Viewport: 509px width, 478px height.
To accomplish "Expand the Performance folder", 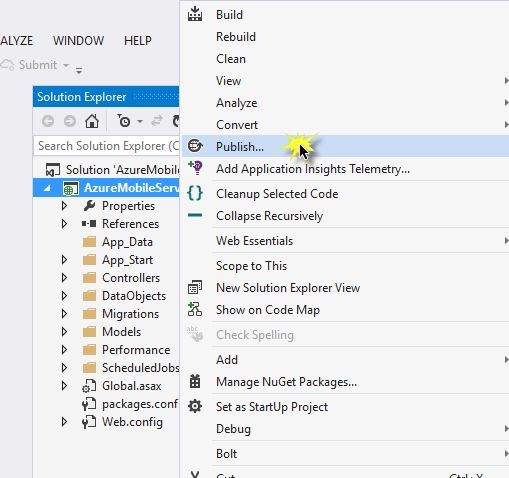I will click(64, 350).
